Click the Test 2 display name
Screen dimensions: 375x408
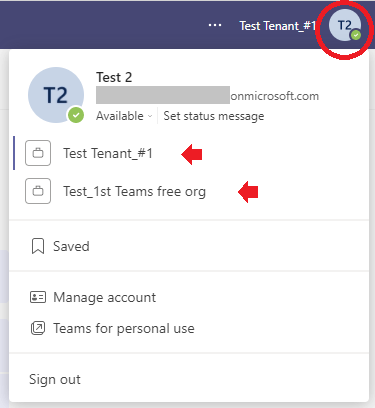coord(114,77)
